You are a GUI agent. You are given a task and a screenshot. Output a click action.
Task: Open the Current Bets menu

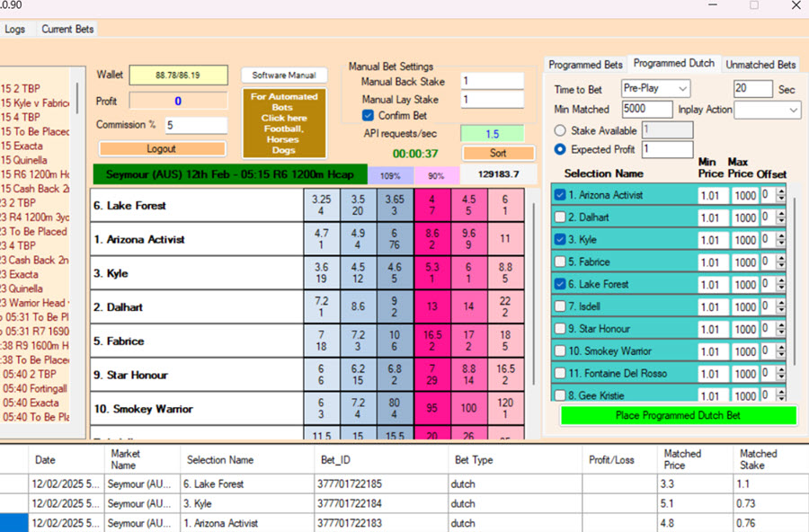pos(67,29)
